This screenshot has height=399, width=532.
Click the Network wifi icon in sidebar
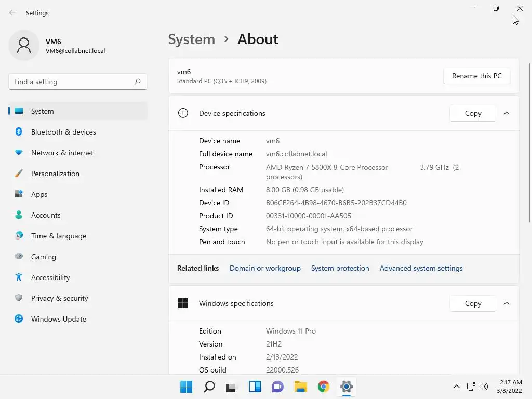19,153
